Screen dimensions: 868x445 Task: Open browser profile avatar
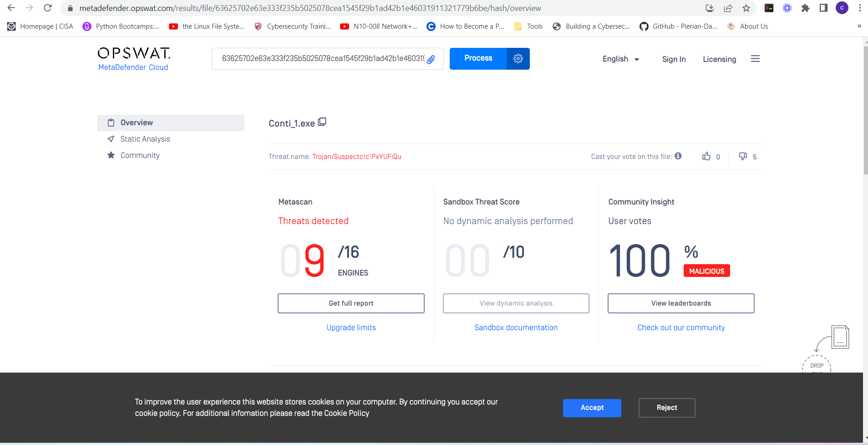(x=842, y=8)
